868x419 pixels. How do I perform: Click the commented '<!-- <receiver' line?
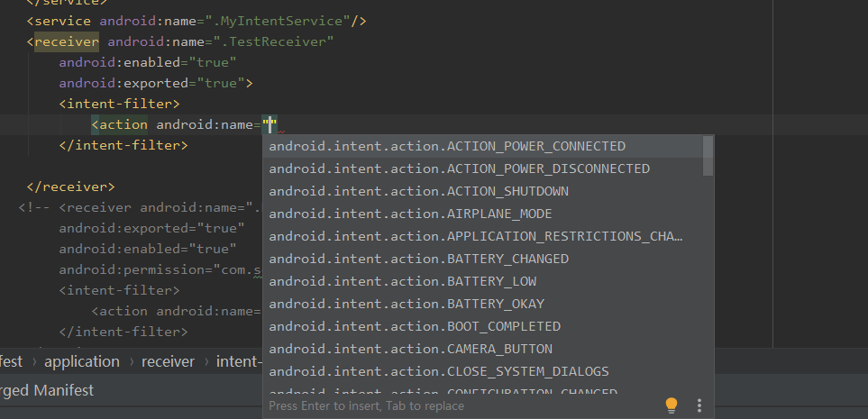[x=140, y=208]
